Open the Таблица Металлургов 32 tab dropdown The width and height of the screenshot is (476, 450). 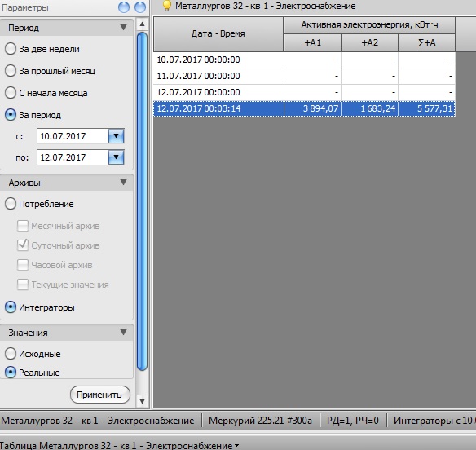[236, 446]
